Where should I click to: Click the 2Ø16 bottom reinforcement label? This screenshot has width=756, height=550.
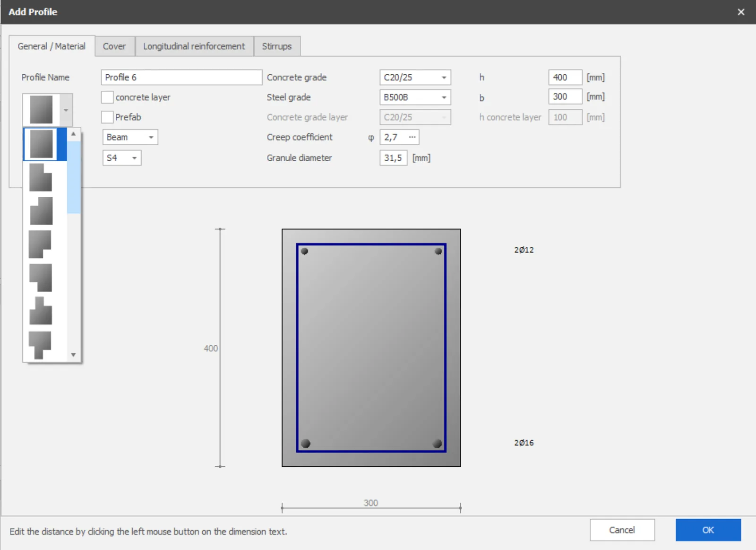(x=524, y=443)
